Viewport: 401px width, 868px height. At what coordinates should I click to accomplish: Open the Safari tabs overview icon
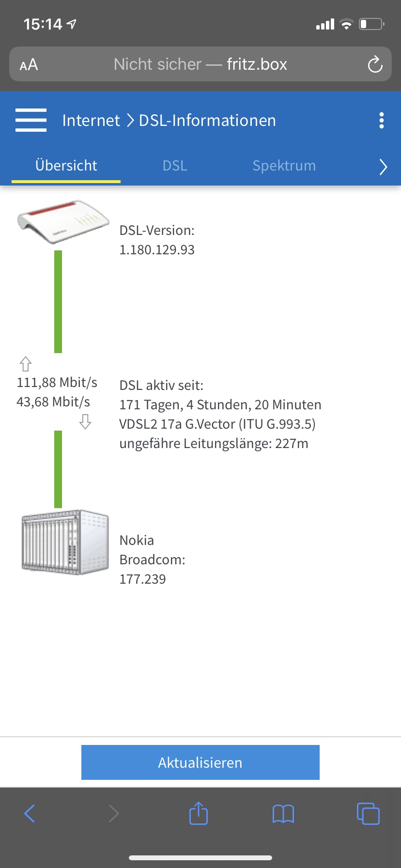(368, 813)
